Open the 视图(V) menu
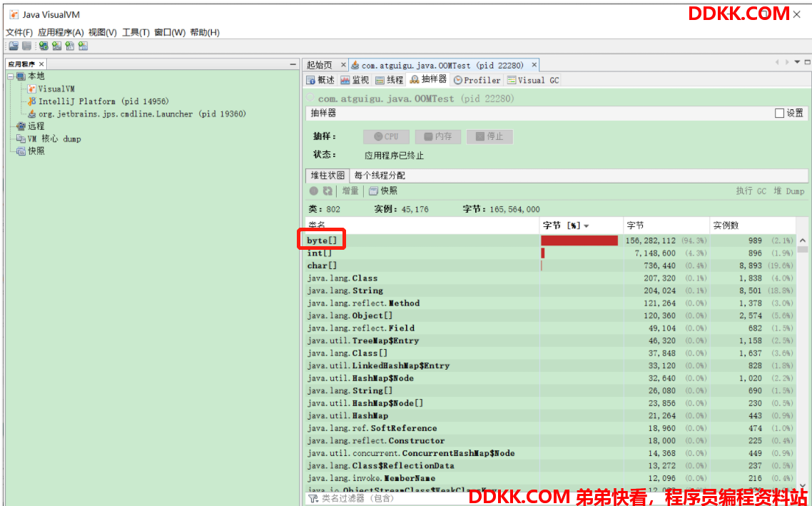This screenshot has width=812, height=506. (x=103, y=32)
